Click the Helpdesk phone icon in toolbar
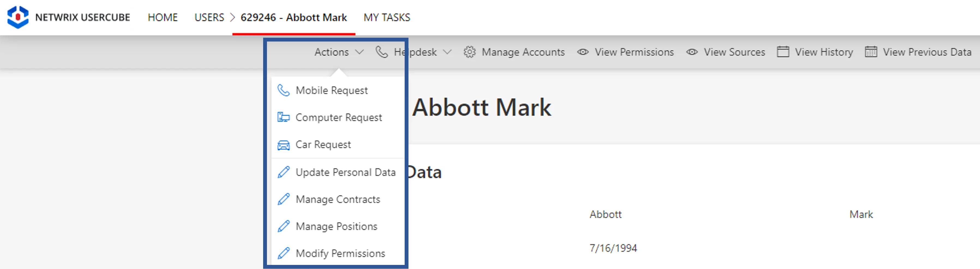 pyautogui.click(x=381, y=52)
